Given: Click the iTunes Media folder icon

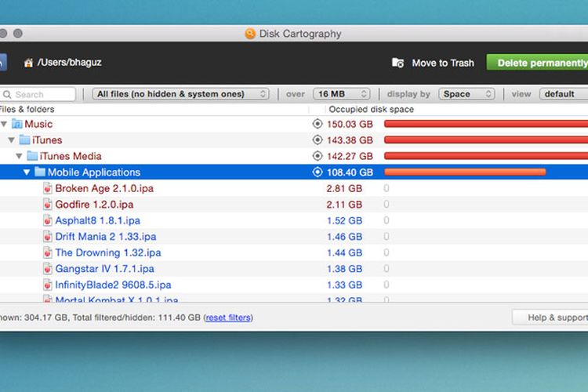Looking at the screenshot, I should point(32,156).
